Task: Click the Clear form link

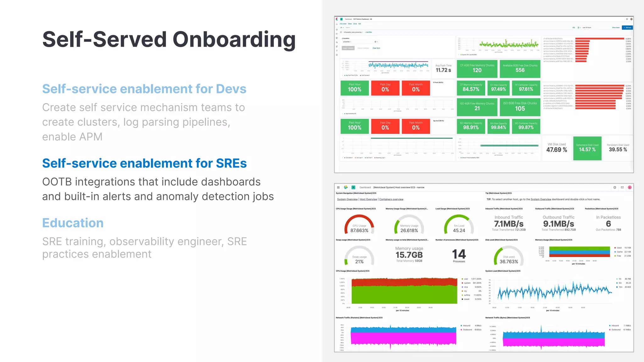Action: pyautogui.click(x=376, y=48)
